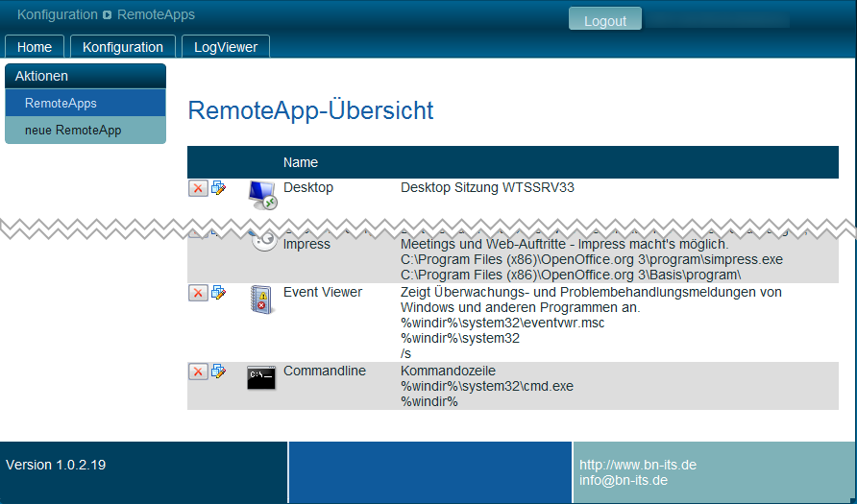Click the Impress name cell
Screen dimensions: 857x504
click(306, 244)
